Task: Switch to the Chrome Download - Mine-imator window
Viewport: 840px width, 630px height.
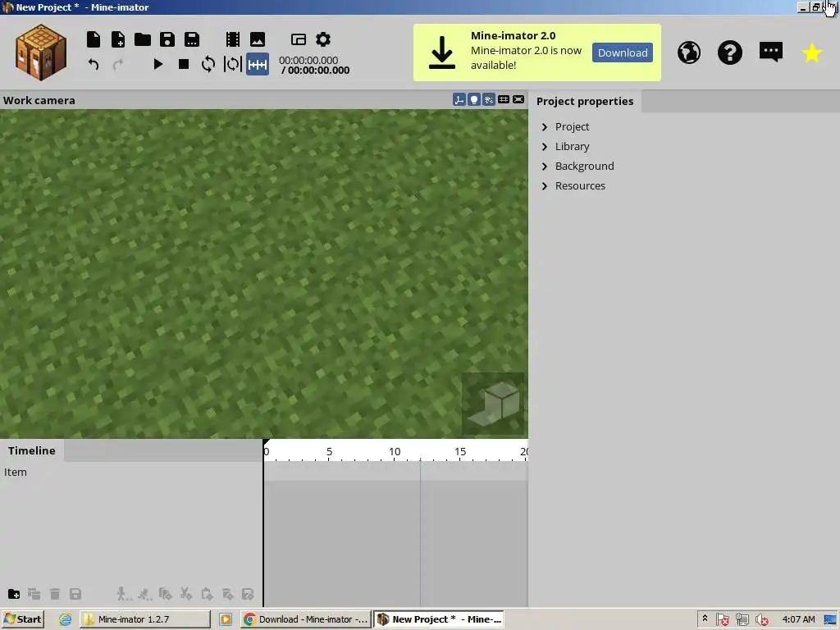Action: tap(305, 619)
